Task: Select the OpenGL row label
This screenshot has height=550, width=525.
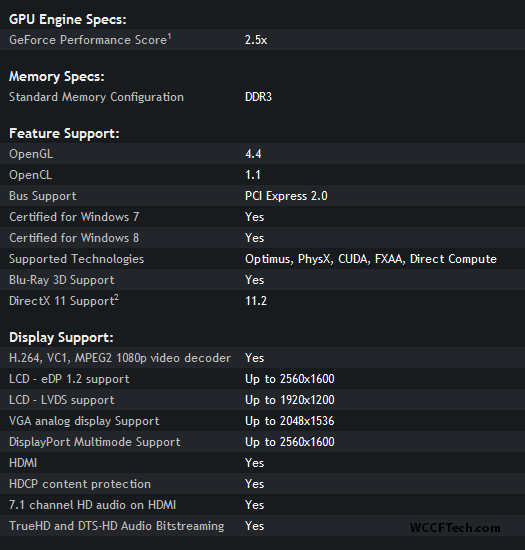Action: pyautogui.click(x=31, y=154)
